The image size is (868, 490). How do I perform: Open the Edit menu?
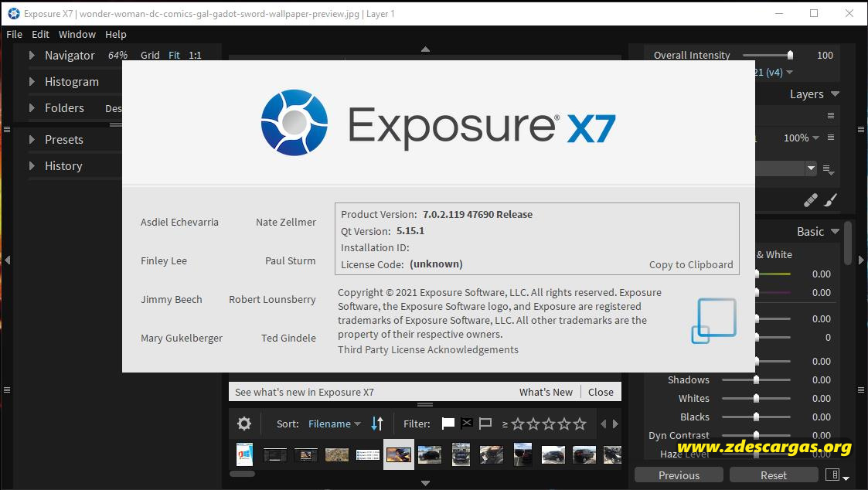tap(40, 34)
